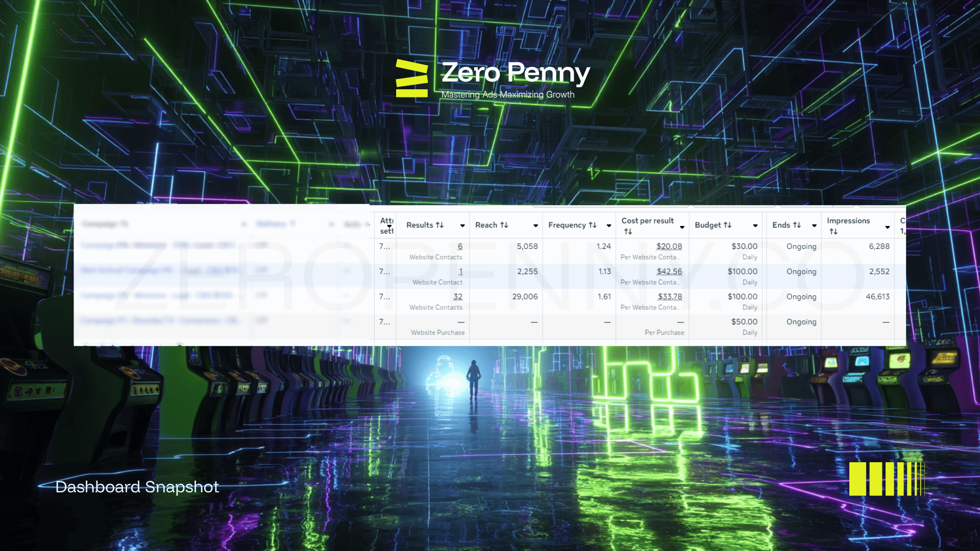
Task: Select the $50.00 daily budget cell
Action: pos(744,322)
